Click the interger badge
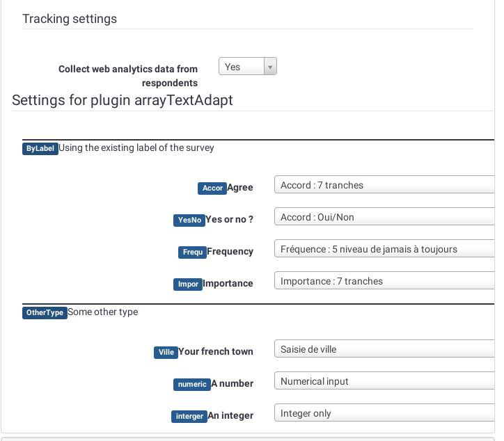The image size is (504, 441). pos(189,416)
